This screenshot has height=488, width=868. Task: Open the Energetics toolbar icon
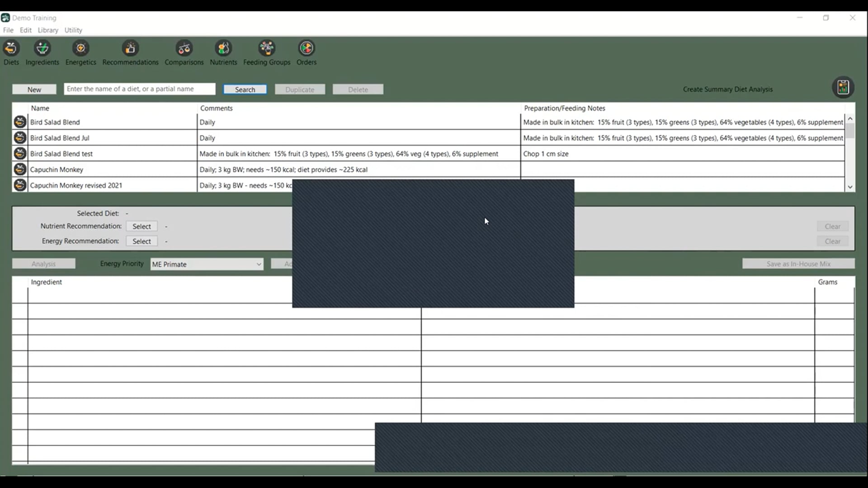(x=80, y=48)
